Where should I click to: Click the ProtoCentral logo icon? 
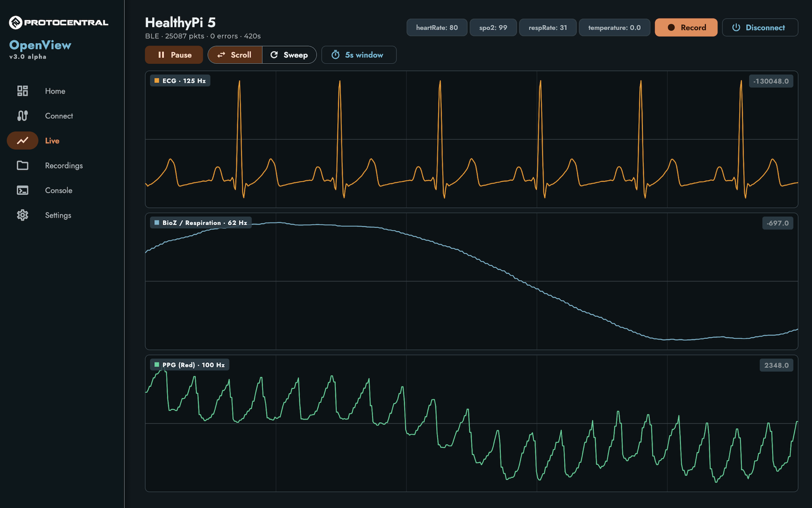click(16, 22)
